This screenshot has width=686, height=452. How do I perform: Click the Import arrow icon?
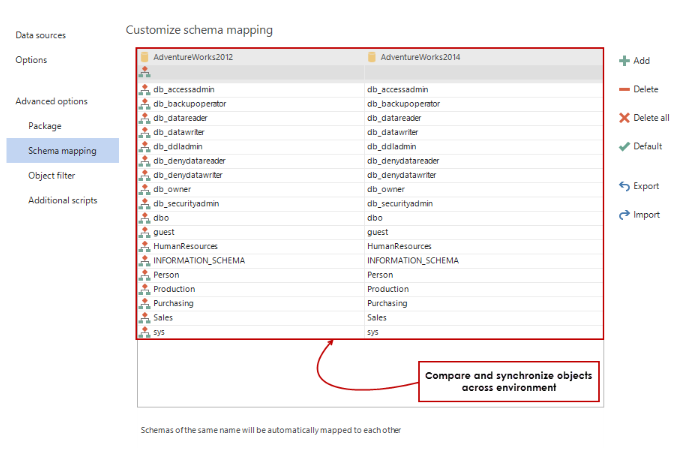tap(624, 215)
